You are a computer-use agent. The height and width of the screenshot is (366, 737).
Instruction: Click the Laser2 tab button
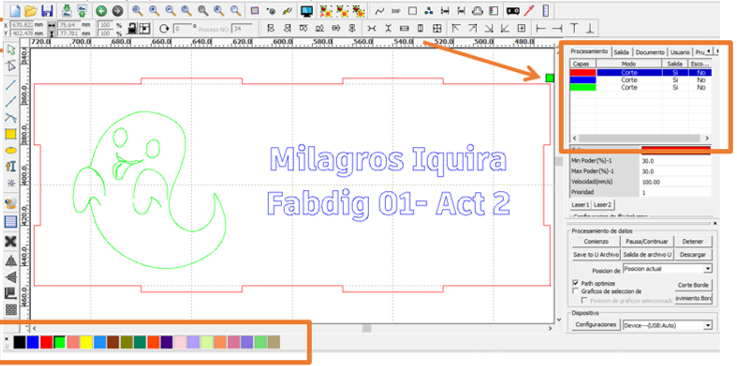(602, 205)
